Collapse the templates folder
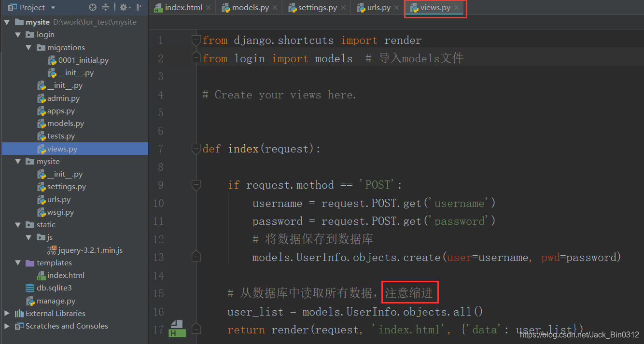Viewport: 644px width, 344px height. coord(18,263)
